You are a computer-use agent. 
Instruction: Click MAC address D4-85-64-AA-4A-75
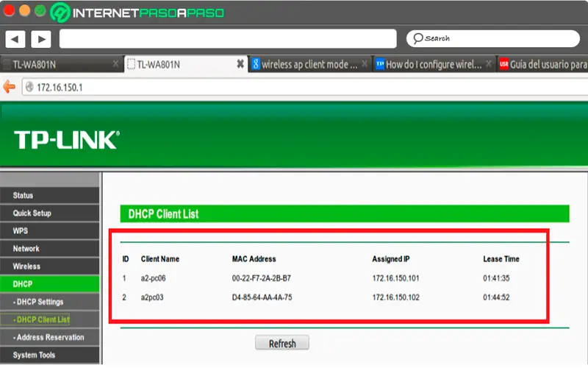coord(262,297)
